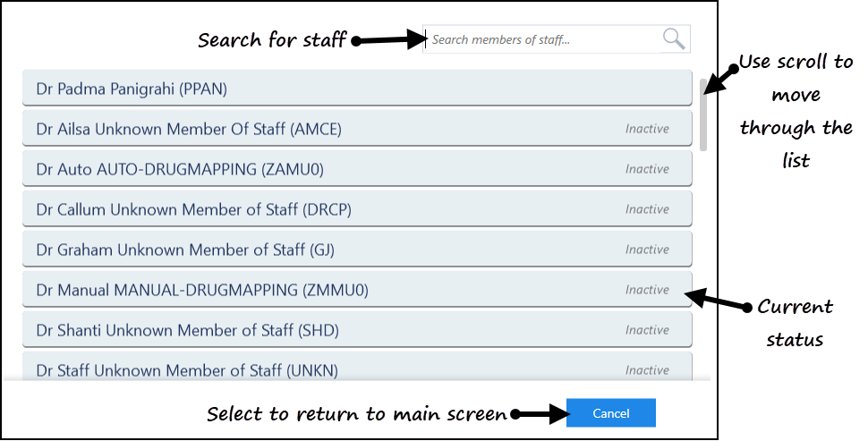Click the magnifying glass search icon
This screenshot has height=441, width=868.
[x=674, y=39]
